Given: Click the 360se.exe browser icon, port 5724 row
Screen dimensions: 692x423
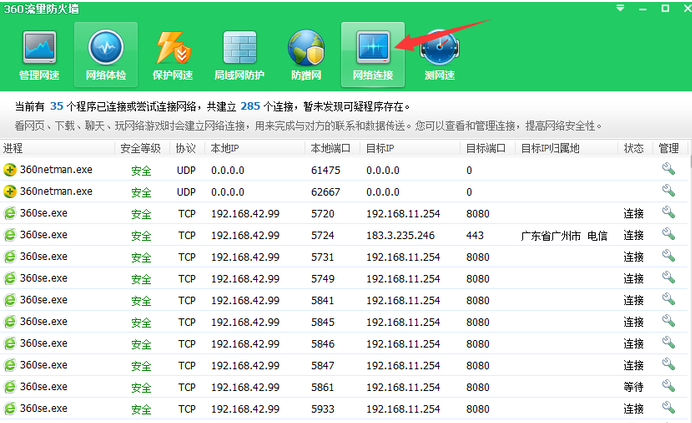Looking at the screenshot, I should tap(10, 235).
